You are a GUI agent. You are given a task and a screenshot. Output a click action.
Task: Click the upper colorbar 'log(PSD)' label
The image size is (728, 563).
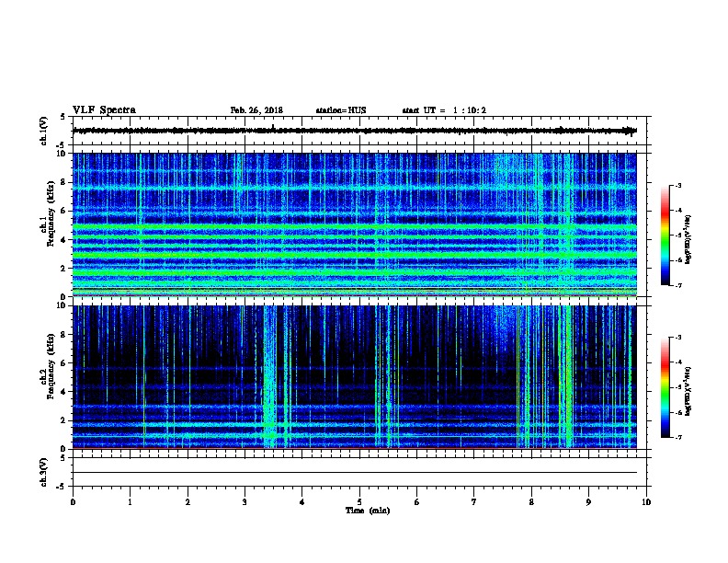coord(688,240)
